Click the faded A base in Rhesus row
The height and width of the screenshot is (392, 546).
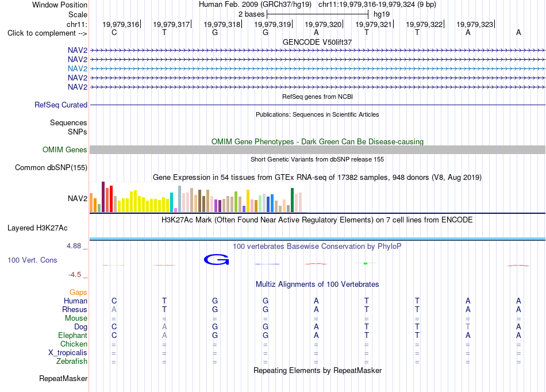(114, 309)
